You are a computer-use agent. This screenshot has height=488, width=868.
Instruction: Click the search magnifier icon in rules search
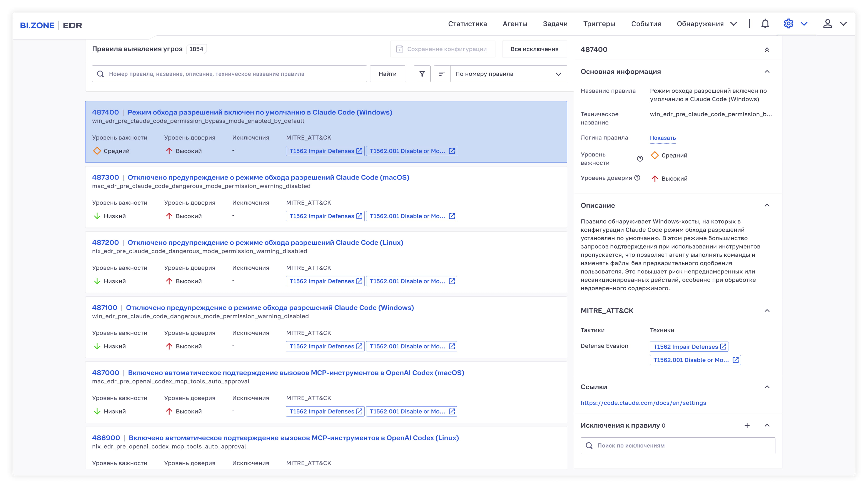click(100, 74)
